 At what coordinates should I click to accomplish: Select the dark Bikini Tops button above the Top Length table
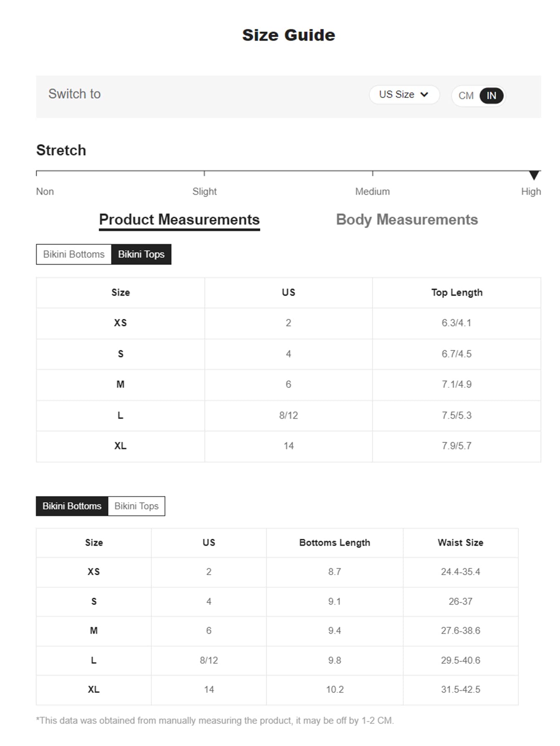[141, 254]
